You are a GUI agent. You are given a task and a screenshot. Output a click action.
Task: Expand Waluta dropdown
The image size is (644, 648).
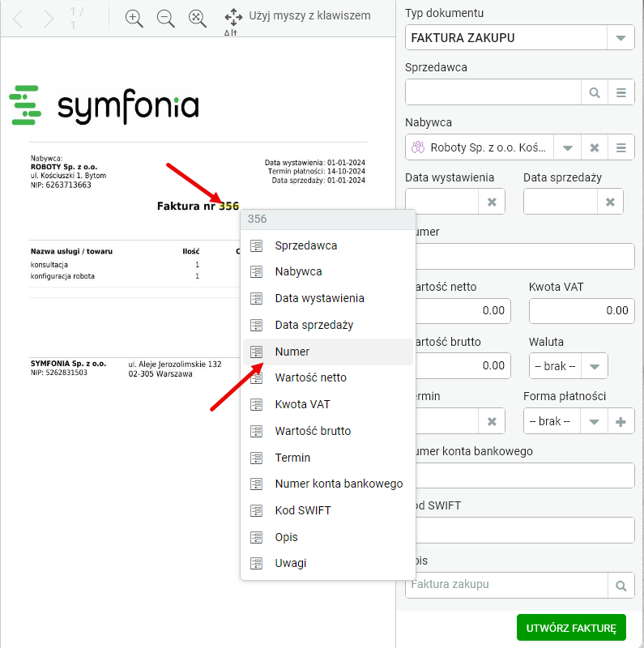pyautogui.click(x=595, y=366)
